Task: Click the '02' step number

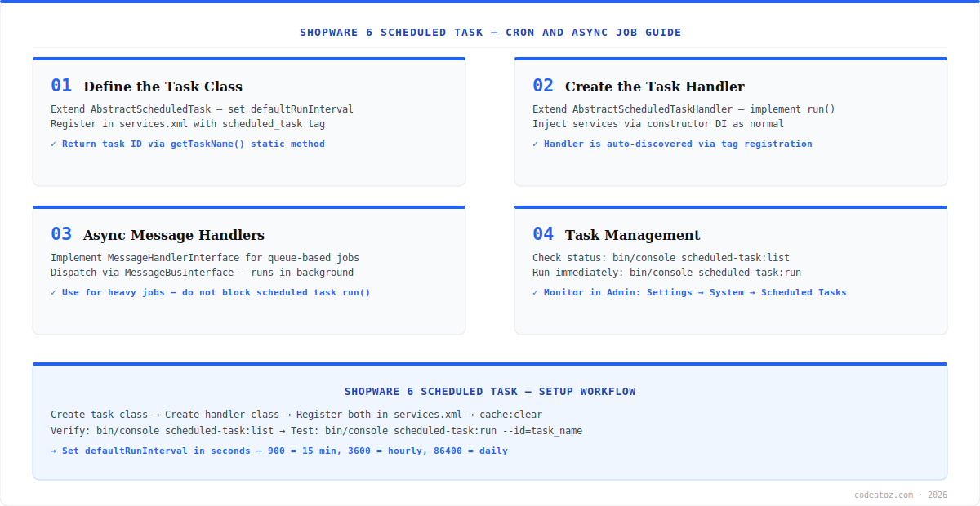Action: [543, 86]
